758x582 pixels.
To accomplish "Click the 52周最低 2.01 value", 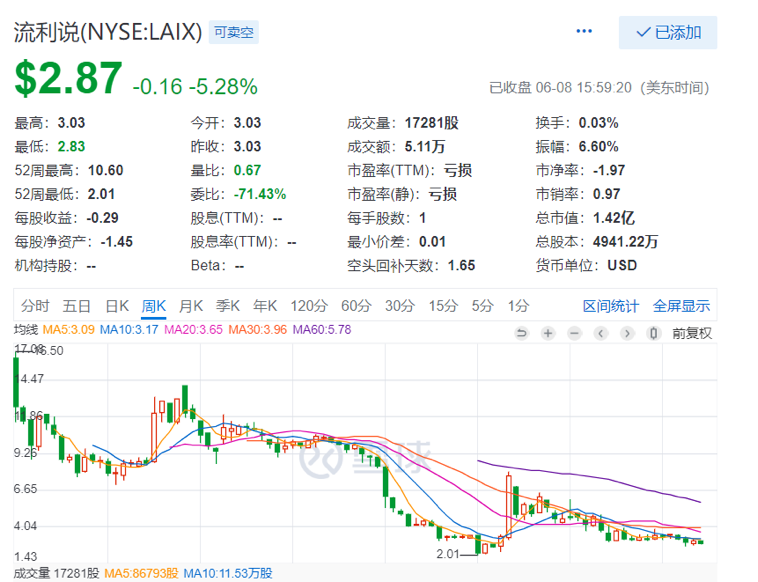I will 101,194.
